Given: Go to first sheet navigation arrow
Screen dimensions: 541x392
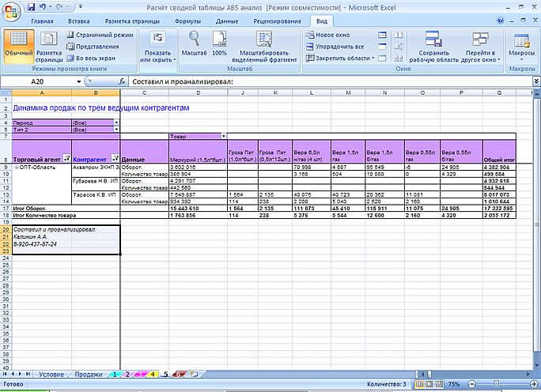Looking at the screenshot, I should point(5,374).
